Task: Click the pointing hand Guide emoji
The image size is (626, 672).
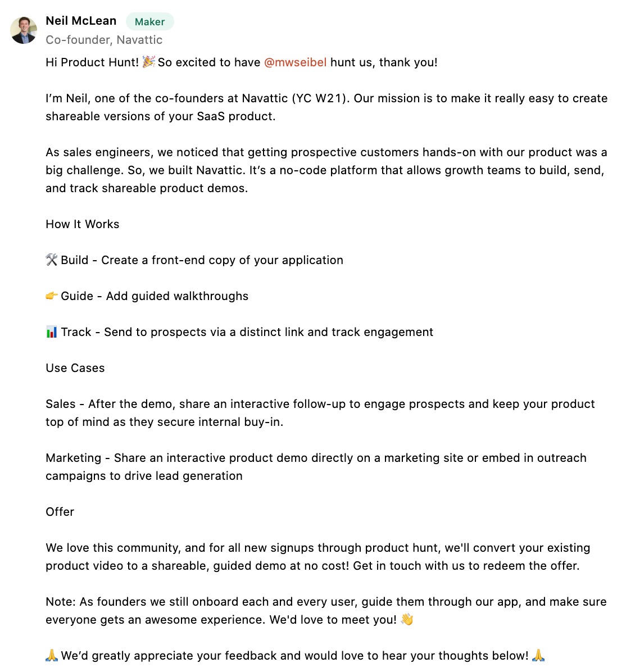Action: [52, 296]
